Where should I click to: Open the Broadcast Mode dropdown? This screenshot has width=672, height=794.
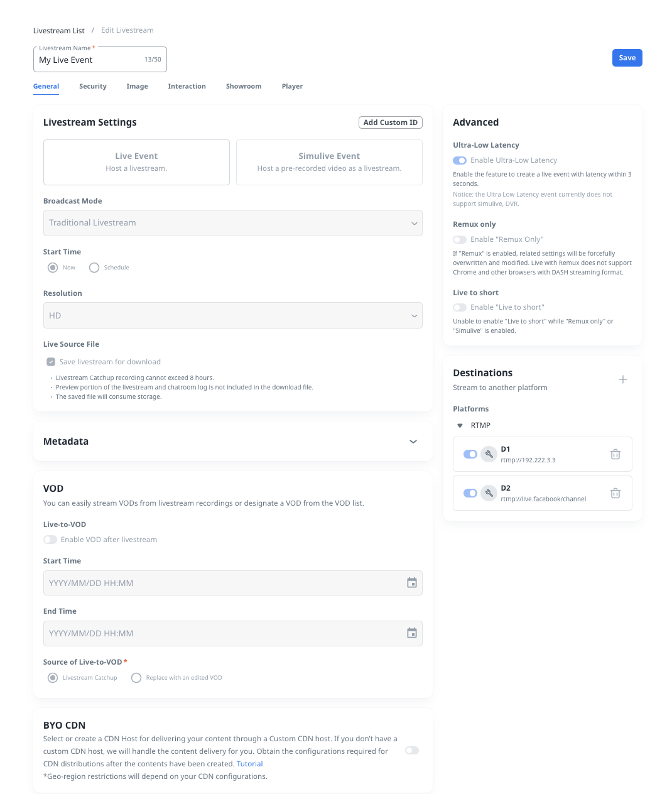(x=232, y=223)
